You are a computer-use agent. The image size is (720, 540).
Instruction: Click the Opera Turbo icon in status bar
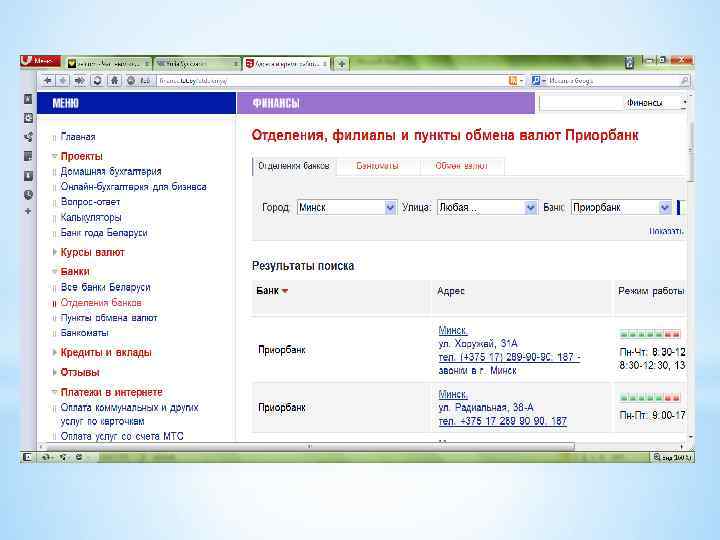[x=79, y=457]
